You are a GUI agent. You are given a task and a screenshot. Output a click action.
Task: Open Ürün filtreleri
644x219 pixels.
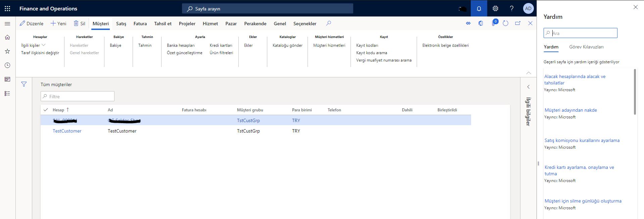pyautogui.click(x=221, y=53)
